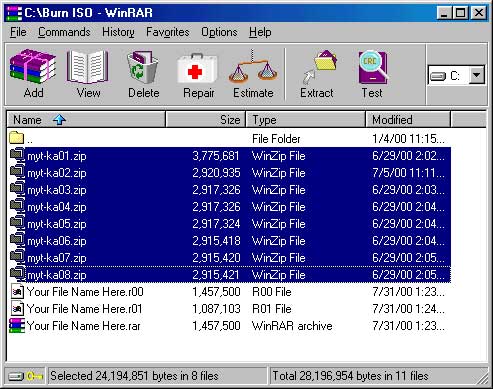Viewport: 493px width, 389px height.
Task: Open the Options menu
Action: (x=219, y=32)
